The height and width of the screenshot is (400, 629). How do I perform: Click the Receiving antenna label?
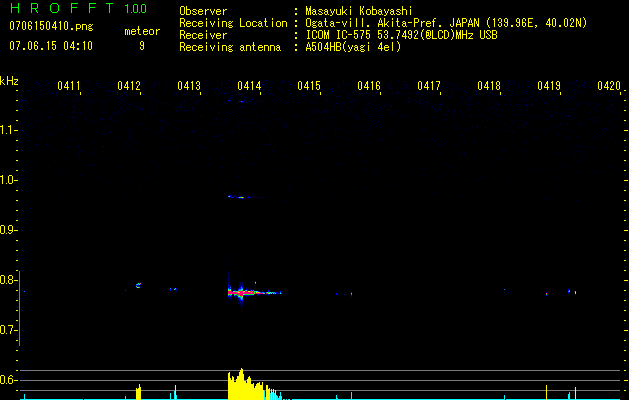click(x=230, y=47)
